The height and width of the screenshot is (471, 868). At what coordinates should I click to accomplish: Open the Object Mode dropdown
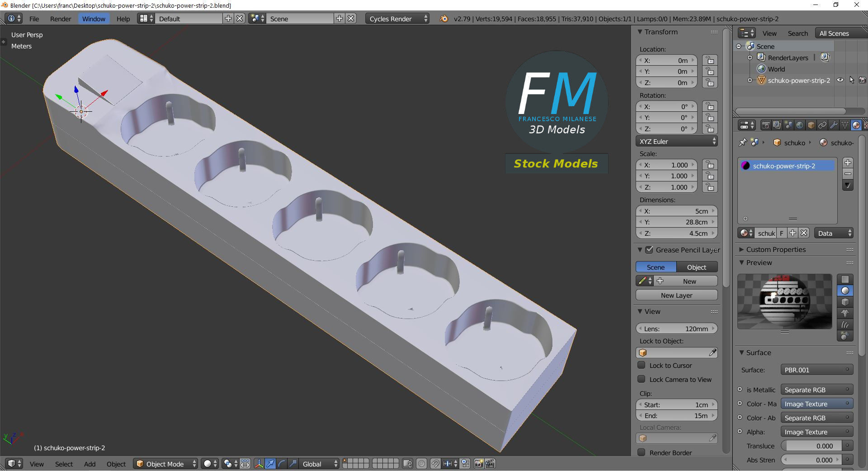point(165,464)
